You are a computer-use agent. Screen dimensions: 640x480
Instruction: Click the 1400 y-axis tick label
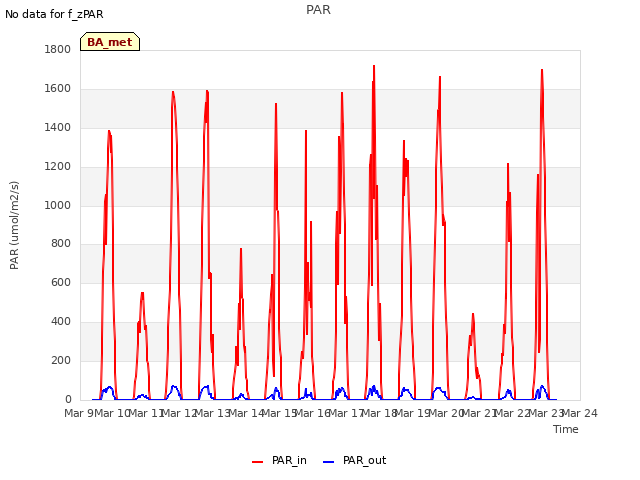click(58, 128)
